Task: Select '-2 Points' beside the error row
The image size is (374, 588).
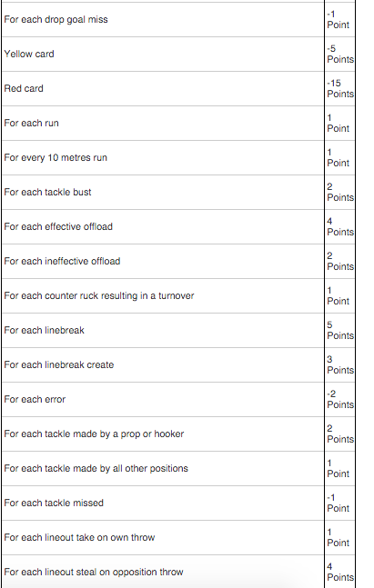Action: coord(339,399)
